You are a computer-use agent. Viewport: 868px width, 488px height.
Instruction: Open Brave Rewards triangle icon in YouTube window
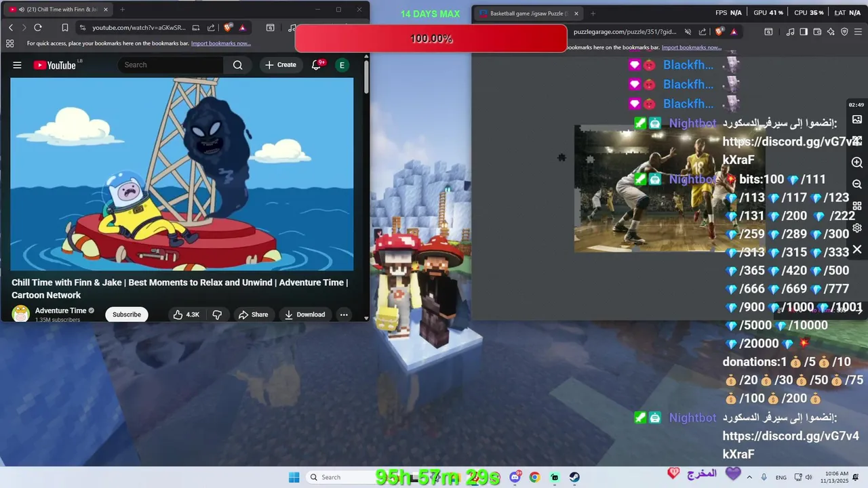pos(242,28)
